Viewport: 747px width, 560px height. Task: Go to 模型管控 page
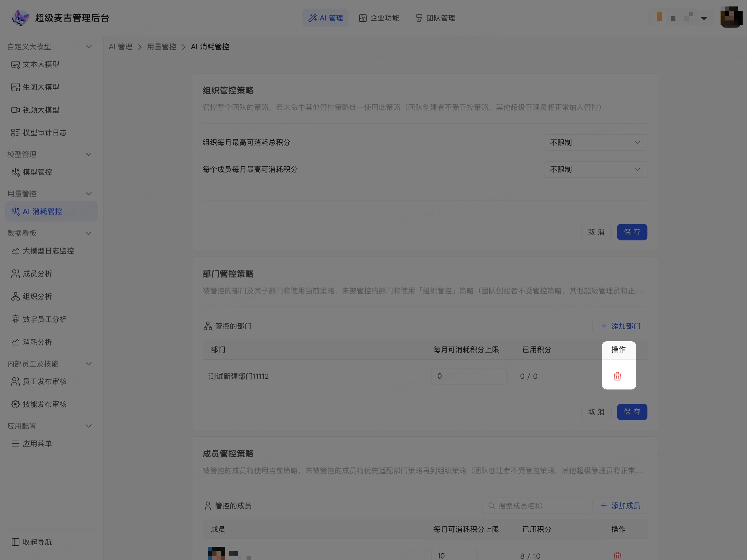(x=51, y=172)
